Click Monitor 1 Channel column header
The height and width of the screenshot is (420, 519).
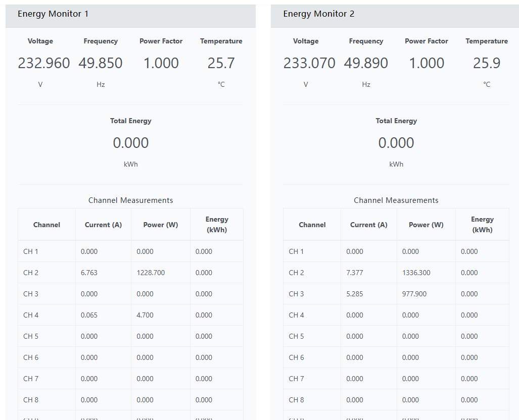pos(46,225)
